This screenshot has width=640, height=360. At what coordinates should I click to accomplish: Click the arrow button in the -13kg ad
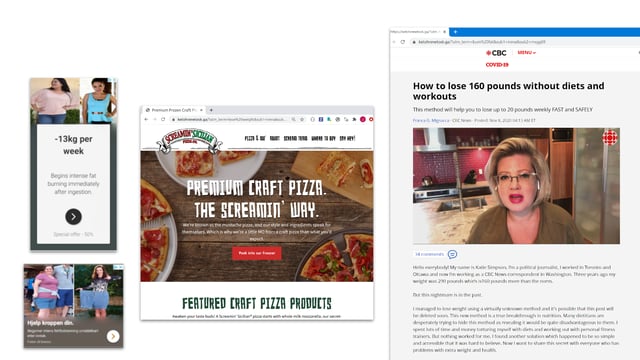(73, 217)
